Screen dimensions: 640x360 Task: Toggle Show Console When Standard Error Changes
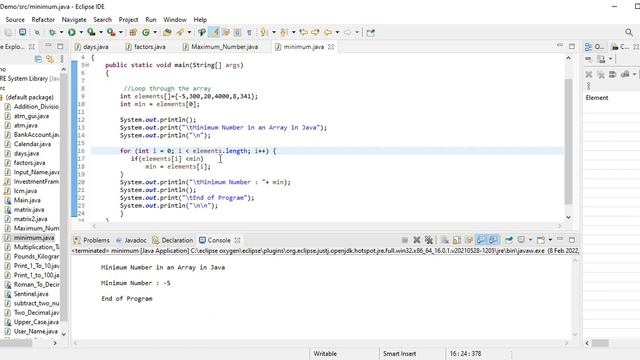point(493,240)
